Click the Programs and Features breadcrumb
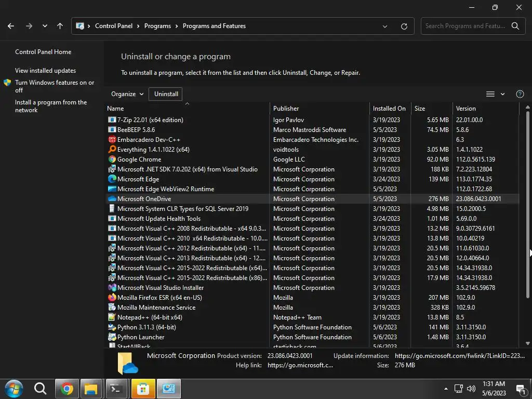This screenshot has height=399, width=532. coord(214,26)
